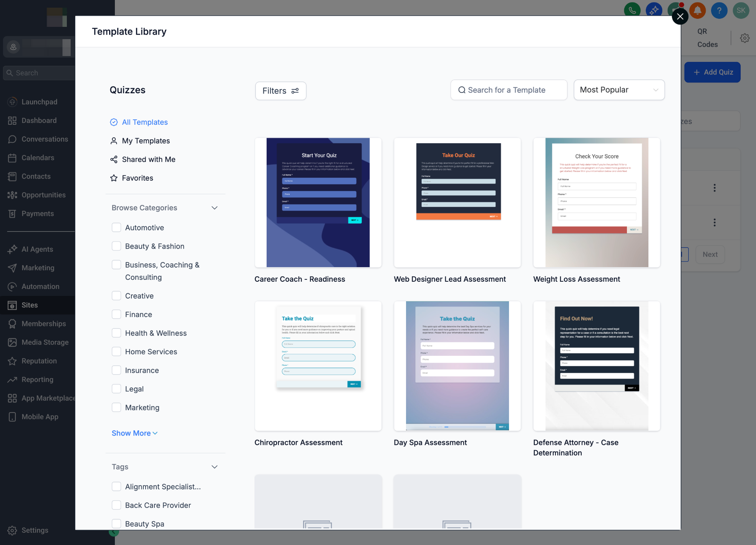Click the Filters button

280,91
